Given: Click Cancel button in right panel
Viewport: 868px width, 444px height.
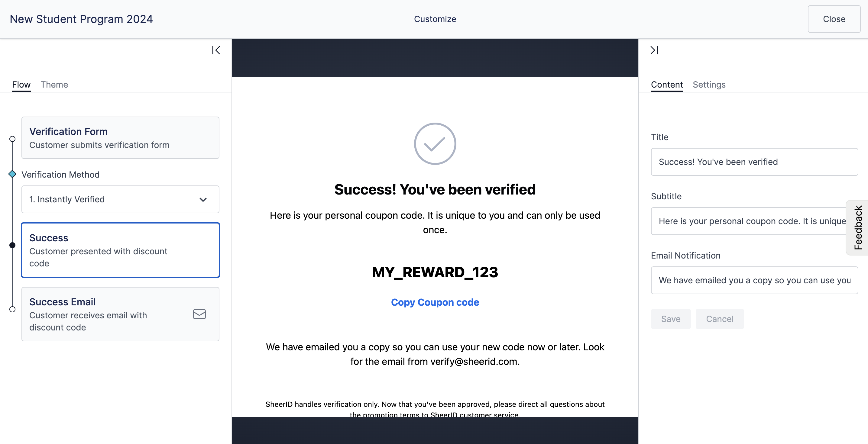Looking at the screenshot, I should click(720, 318).
